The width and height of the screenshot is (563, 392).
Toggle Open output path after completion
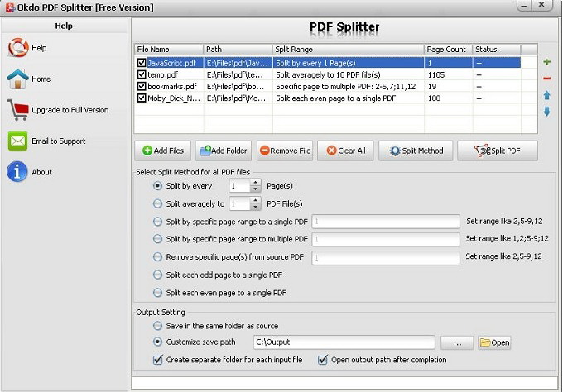[x=323, y=360]
